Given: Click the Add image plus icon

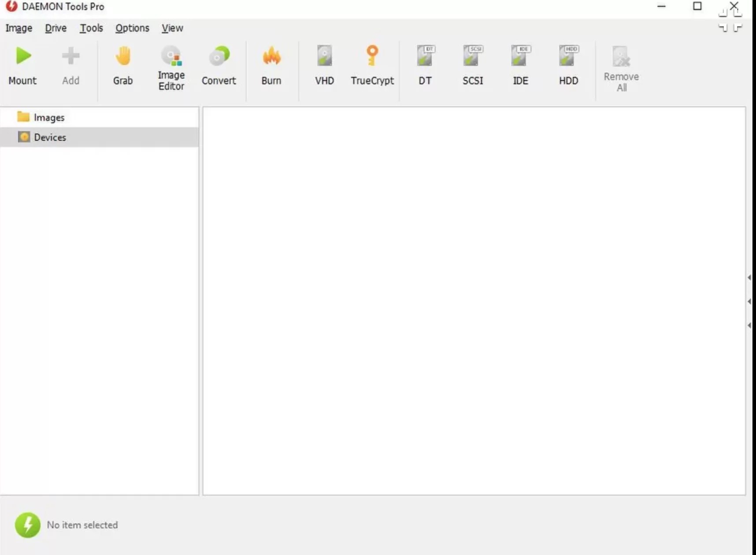Looking at the screenshot, I should [x=70, y=66].
